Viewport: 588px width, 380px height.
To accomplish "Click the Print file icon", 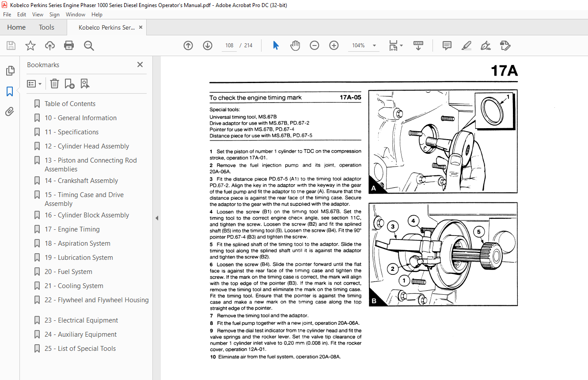I will point(69,46).
